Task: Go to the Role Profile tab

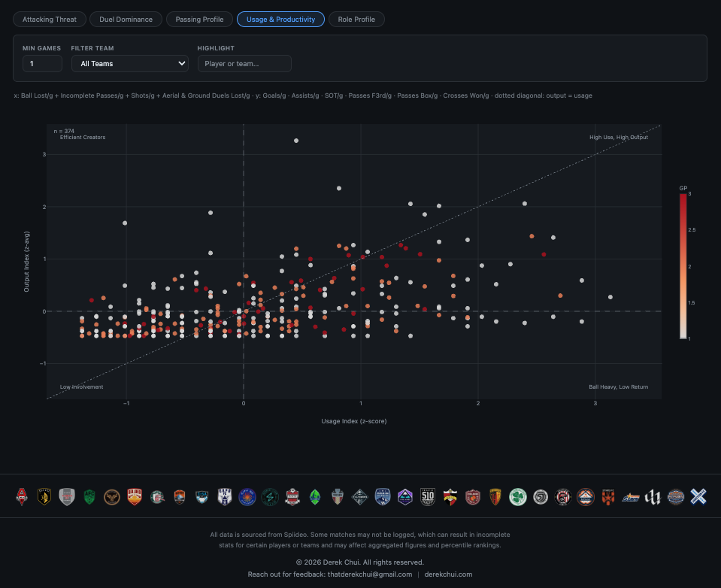Action: click(356, 20)
